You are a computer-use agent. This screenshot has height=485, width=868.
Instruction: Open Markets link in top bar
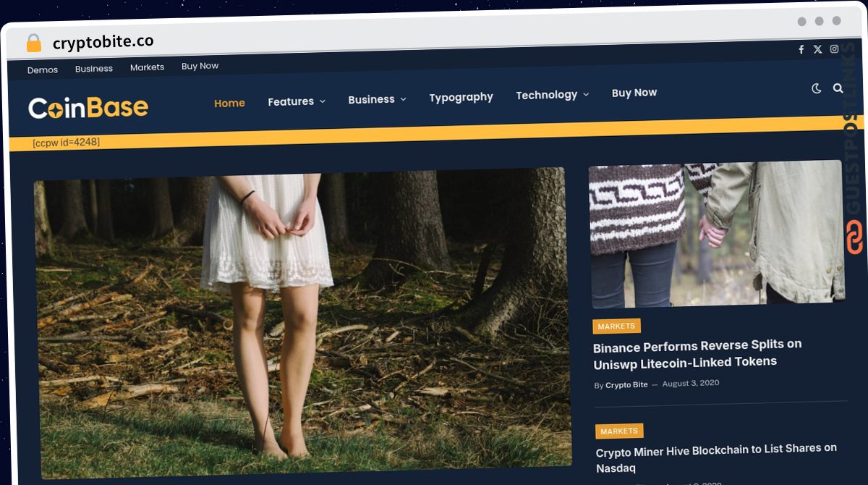point(147,67)
